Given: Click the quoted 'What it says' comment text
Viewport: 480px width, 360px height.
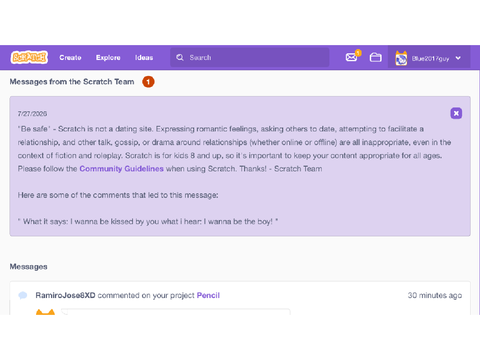Looking at the screenshot, I should coord(148,222).
